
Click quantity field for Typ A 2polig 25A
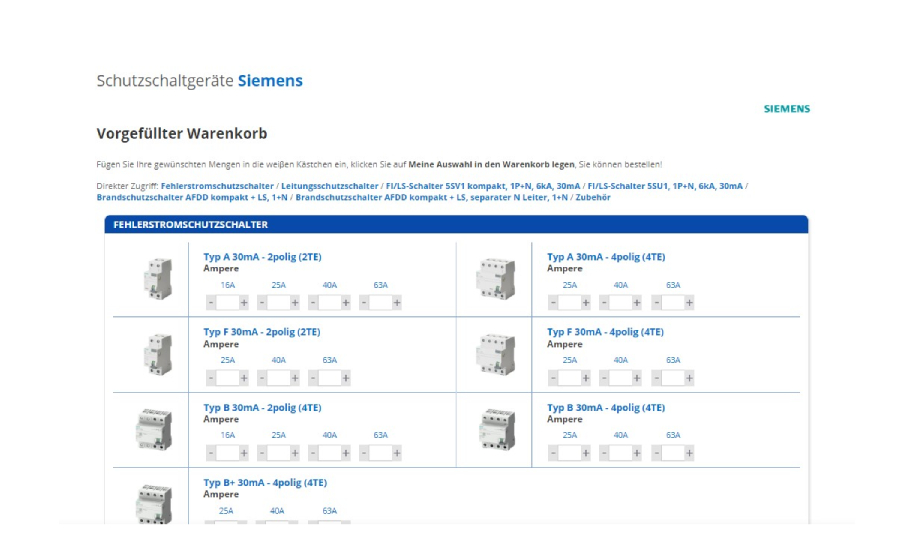[x=278, y=302]
